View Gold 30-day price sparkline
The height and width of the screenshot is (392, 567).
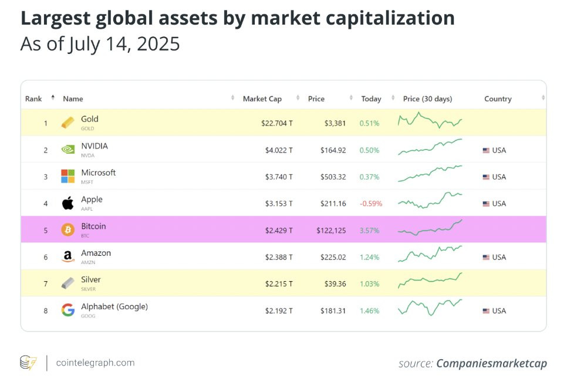430,120
